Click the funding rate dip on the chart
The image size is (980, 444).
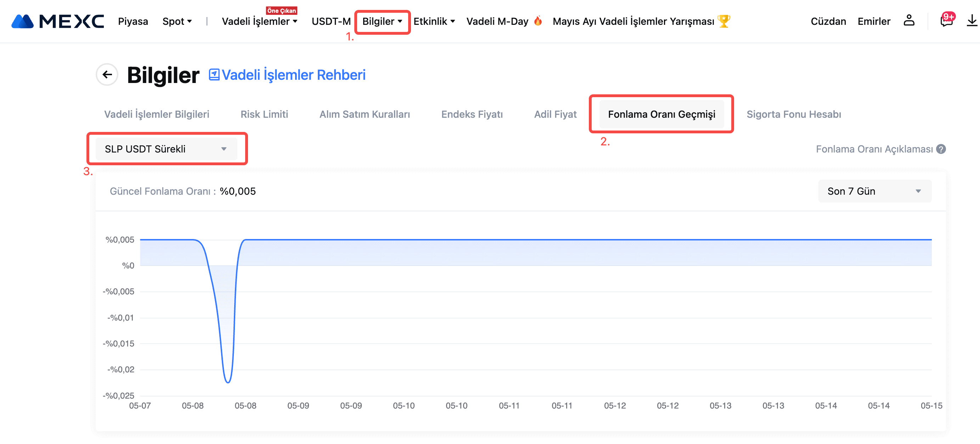227,381
